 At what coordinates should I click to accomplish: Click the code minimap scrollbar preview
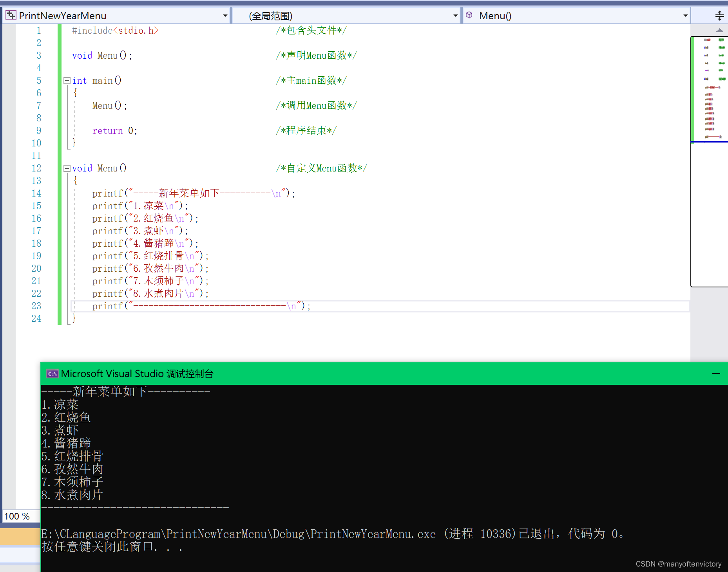pos(710,161)
